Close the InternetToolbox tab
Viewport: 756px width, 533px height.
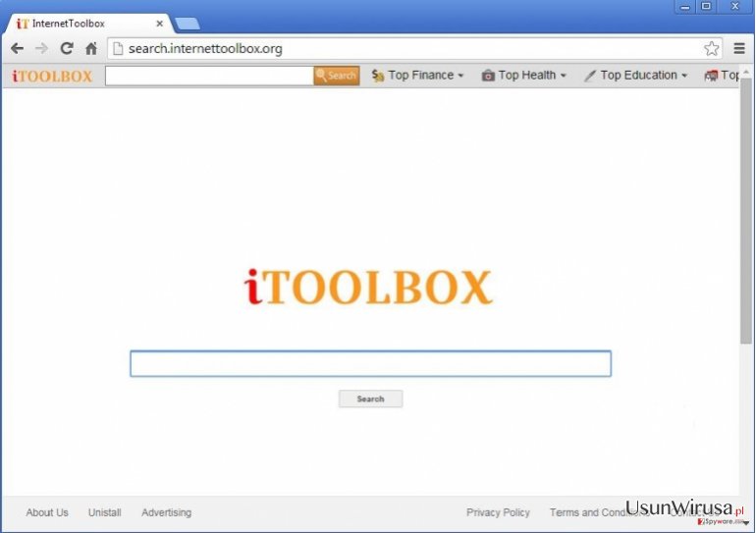tap(160, 24)
